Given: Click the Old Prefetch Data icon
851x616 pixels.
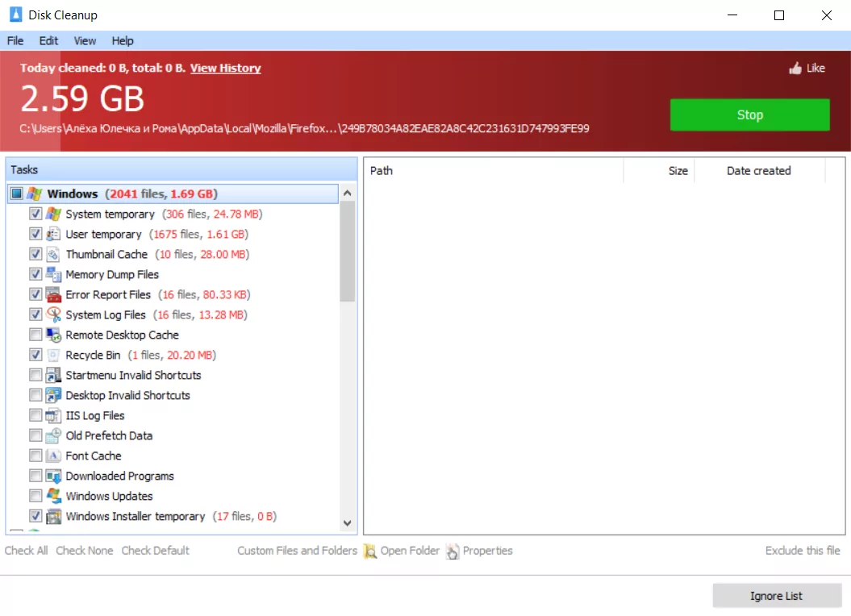Looking at the screenshot, I should click(x=53, y=435).
